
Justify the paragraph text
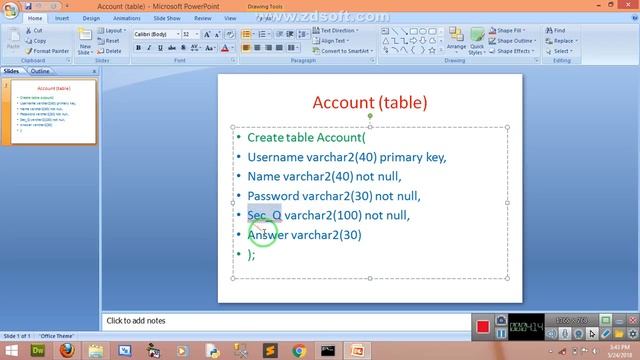pyautogui.click(x=279, y=48)
